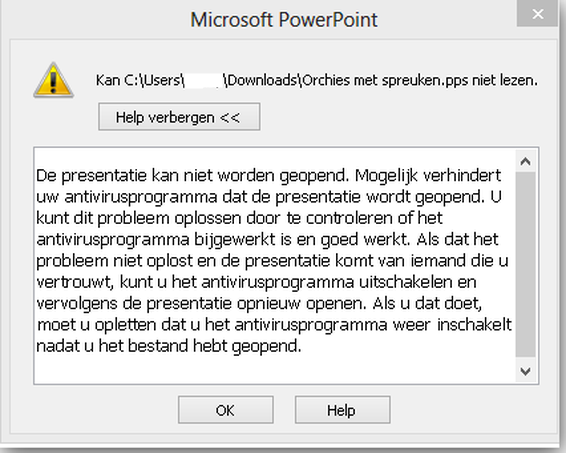The width and height of the screenshot is (566, 453).
Task: Close the Microsoft PowerPoint dialog with X
Action: click(537, 14)
